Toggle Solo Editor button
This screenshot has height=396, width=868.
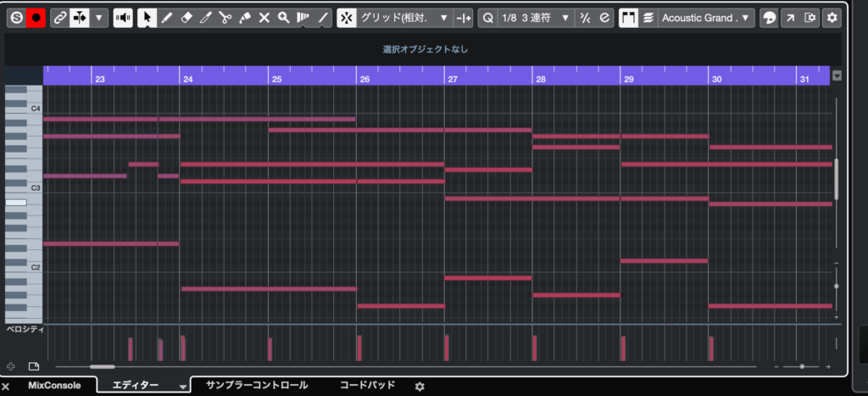point(16,18)
